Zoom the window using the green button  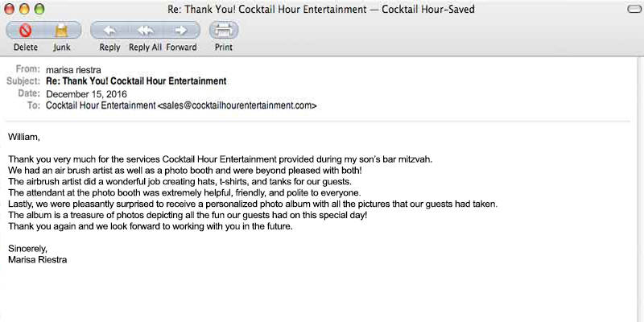pos(39,9)
